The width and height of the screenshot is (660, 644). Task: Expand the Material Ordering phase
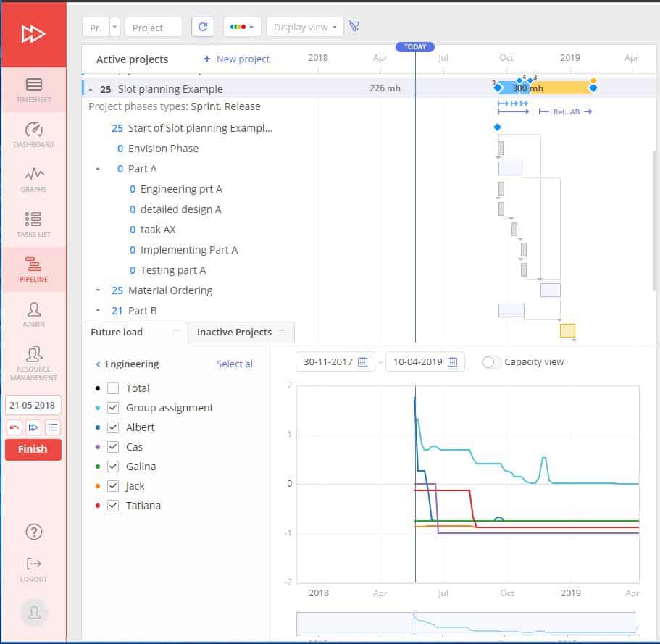[x=99, y=290]
